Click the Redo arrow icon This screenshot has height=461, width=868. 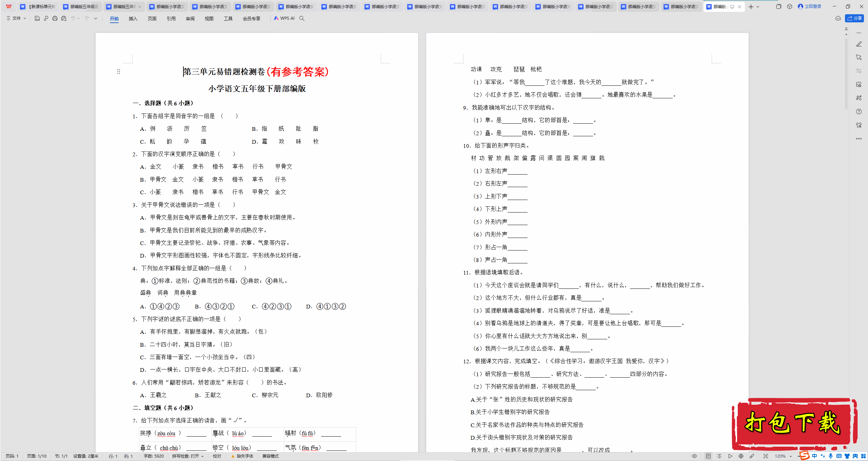87,18
